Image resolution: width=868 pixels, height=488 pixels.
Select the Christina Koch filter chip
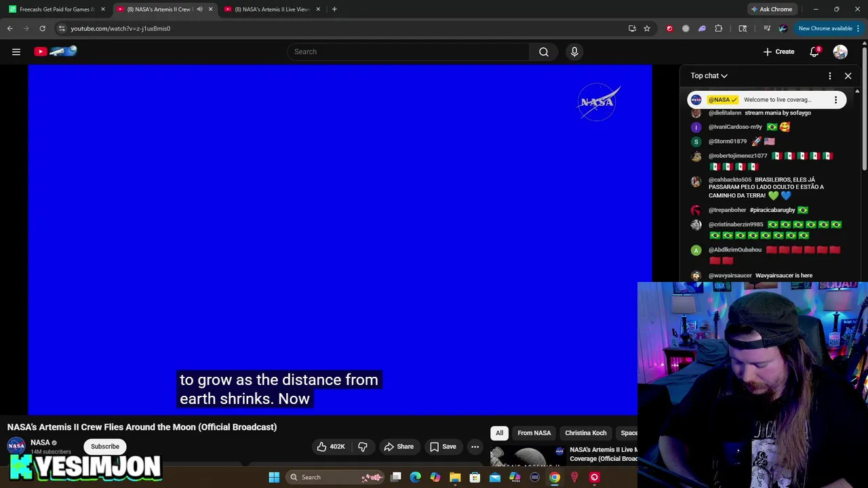[586, 433]
